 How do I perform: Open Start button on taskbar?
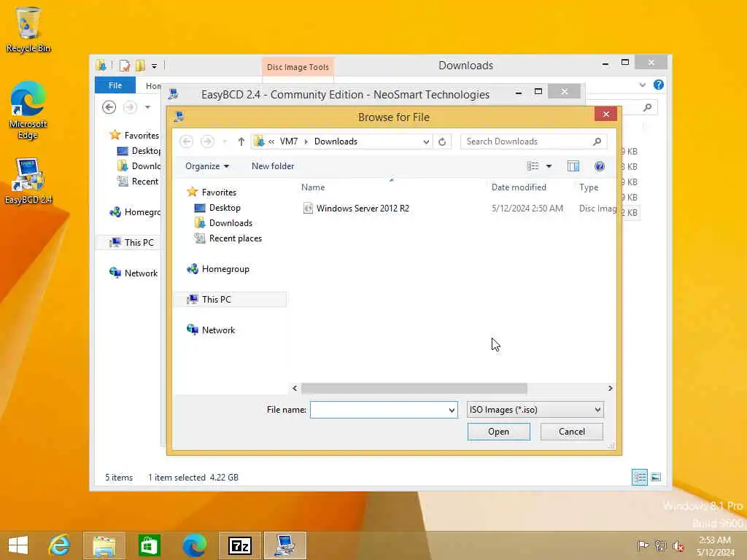[x=18, y=545]
